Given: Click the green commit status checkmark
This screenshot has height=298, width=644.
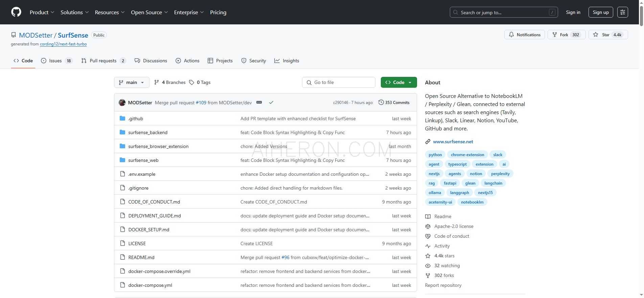Looking at the screenshot, I should click(x=271, y=102).
